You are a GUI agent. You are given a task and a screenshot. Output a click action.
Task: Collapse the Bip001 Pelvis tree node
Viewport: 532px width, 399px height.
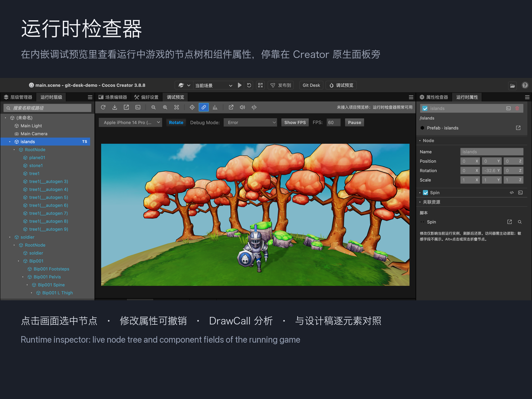click(23, 277)
